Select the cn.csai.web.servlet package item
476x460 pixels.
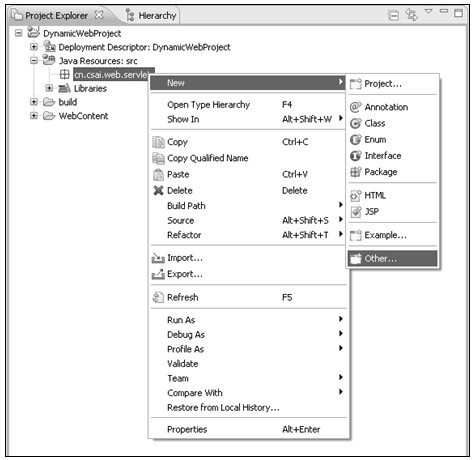pos(114,75)
